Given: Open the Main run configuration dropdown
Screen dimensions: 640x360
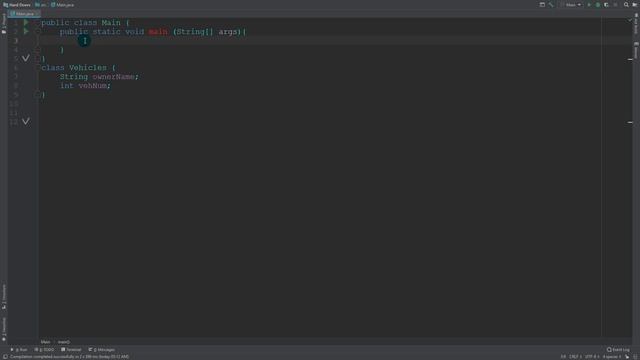Looking at the screenshot, I should (x=571, y=5).
